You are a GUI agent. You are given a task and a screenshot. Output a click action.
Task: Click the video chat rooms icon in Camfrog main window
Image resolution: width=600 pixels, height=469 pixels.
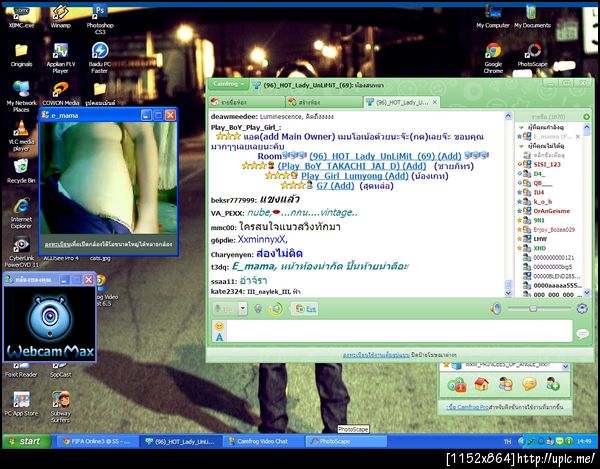tap(456, 384)
